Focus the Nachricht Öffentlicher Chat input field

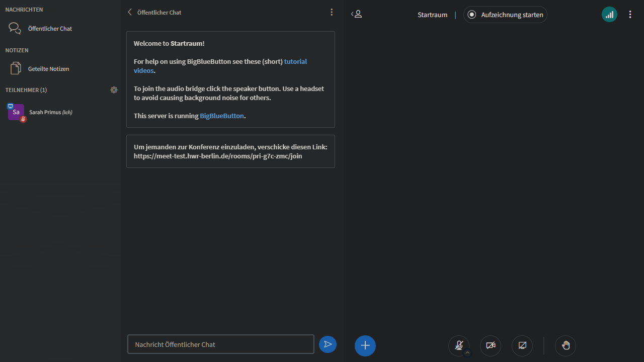coord(220,344)
